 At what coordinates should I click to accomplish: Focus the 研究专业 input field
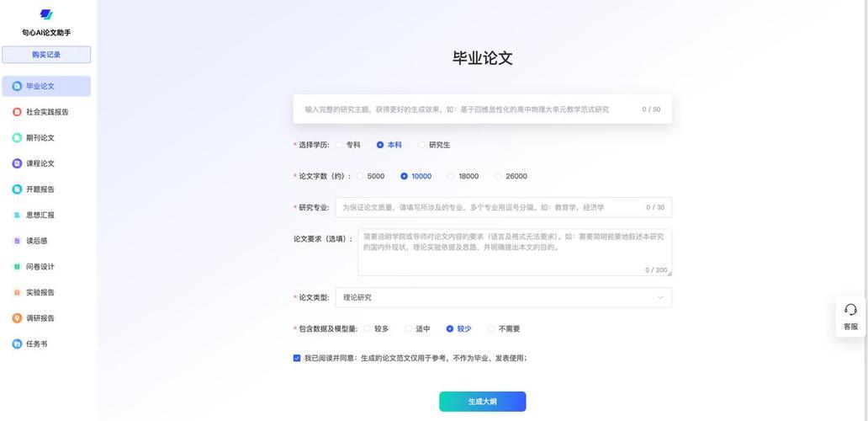pos(504,207)
